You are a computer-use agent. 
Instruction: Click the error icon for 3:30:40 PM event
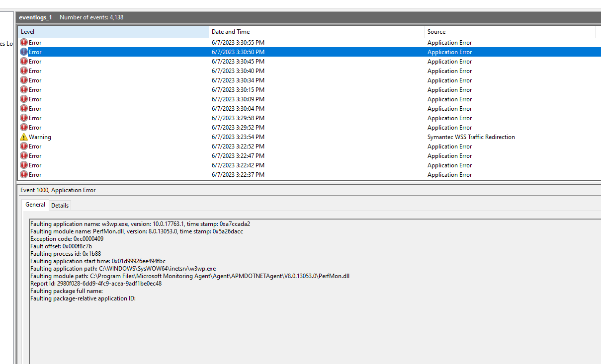tap(24, 71)
